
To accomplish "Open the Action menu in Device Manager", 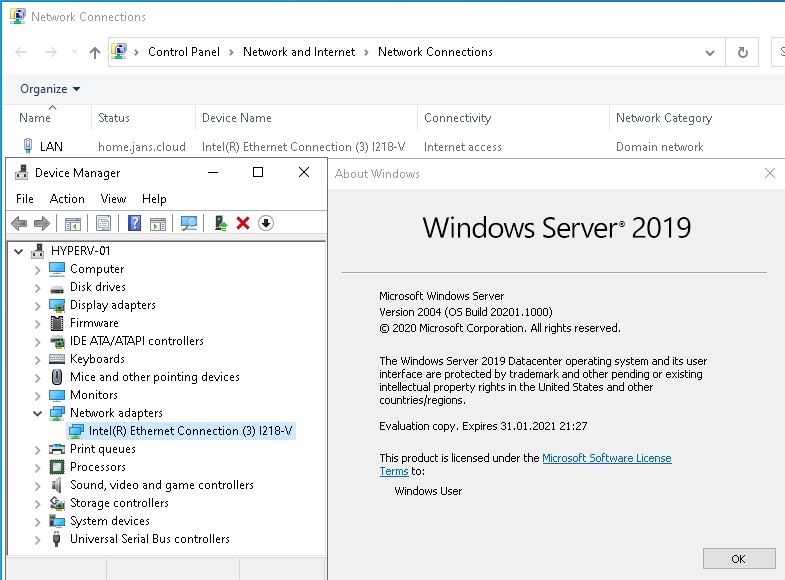I will pyautogui.click(x=67, y=199).
